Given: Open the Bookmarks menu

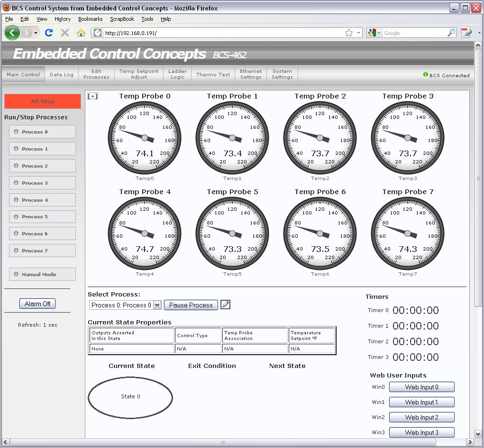Looking at the screenshot, I should pos(90,19).
